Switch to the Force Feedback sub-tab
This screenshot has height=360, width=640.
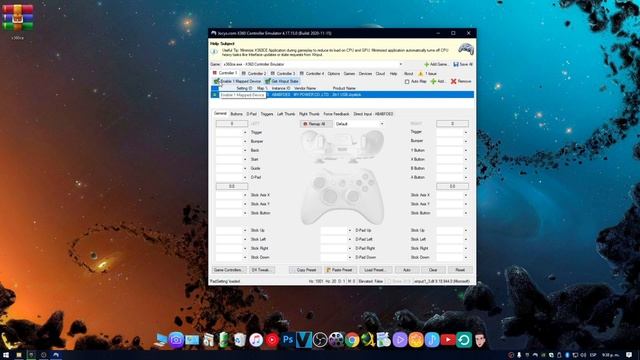pos(336,114)
